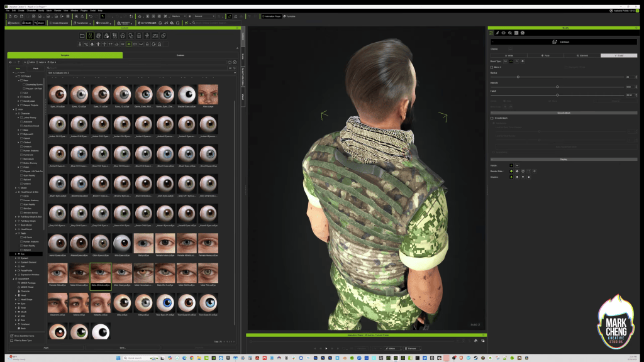Open the Windows Start menu
Screen dimensions: 644x362
[118, 358]
